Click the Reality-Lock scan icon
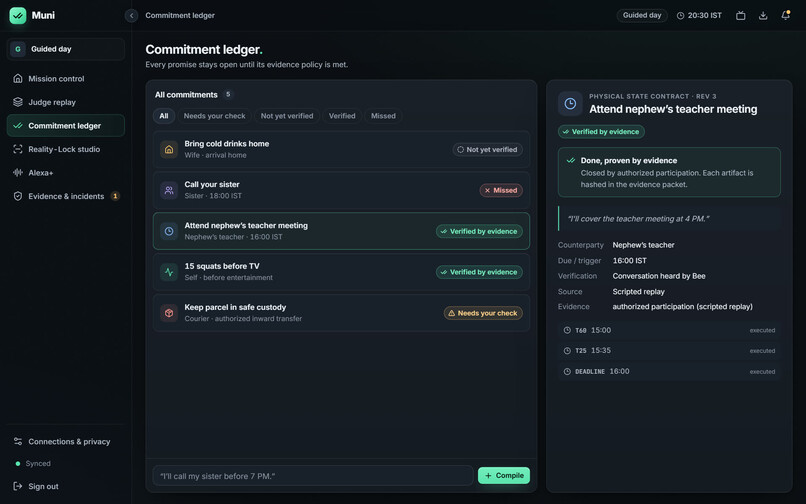806x504 pixels. [x=18, y=149]
